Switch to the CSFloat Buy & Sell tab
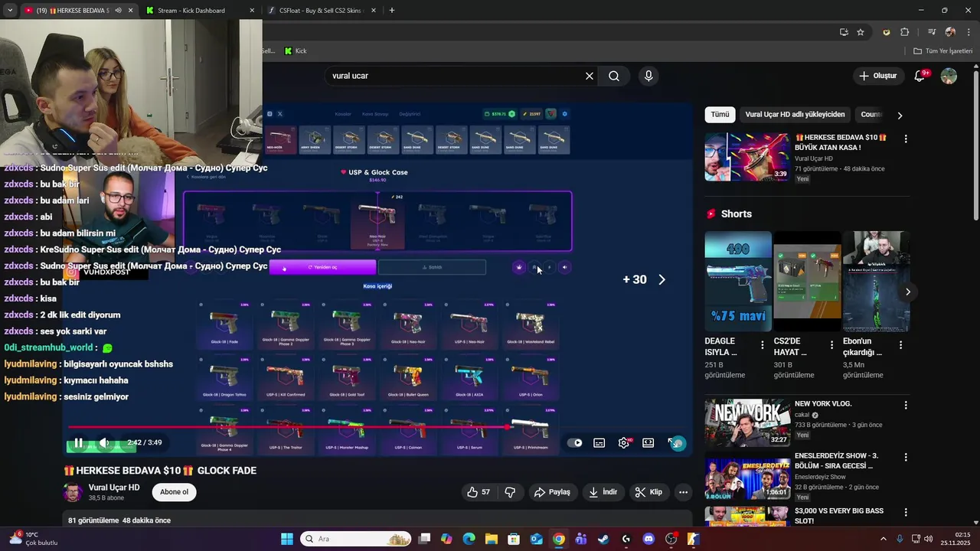 (x=320, y=11)
